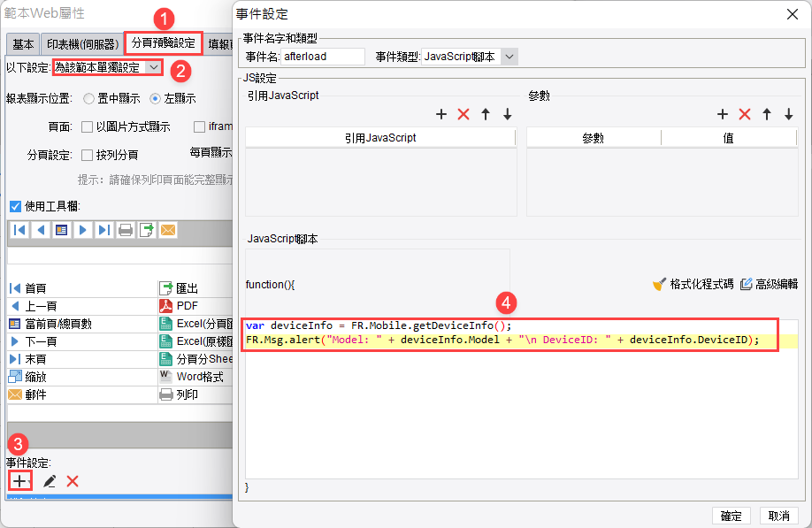Select the Word格式 export icon
The width and height of the screenshot is (812, 528).
[x=165, y=377]
